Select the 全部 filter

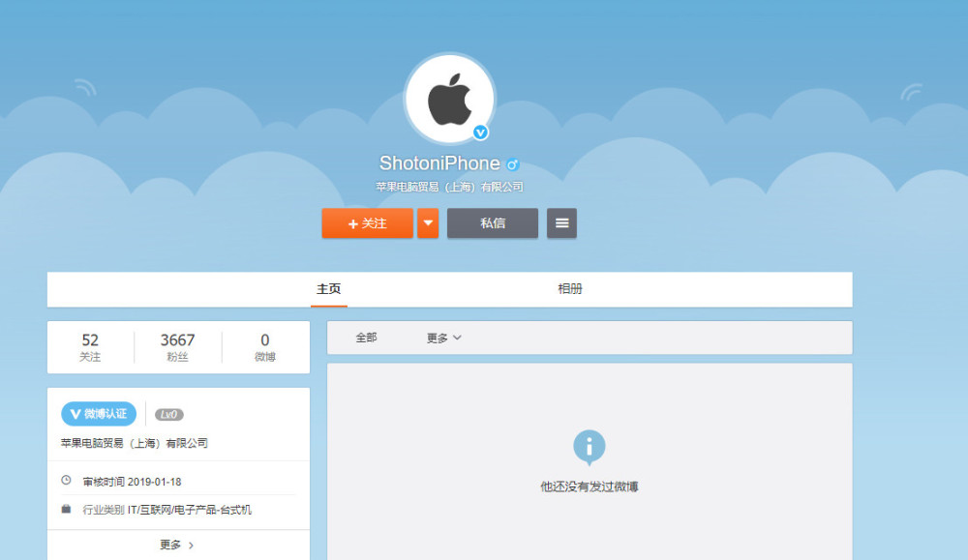coord(366,338)
